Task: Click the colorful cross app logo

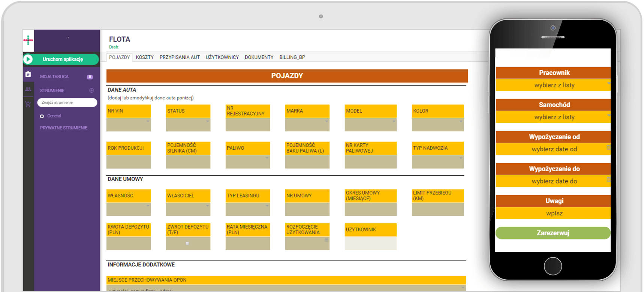Action: pos(28,40)
